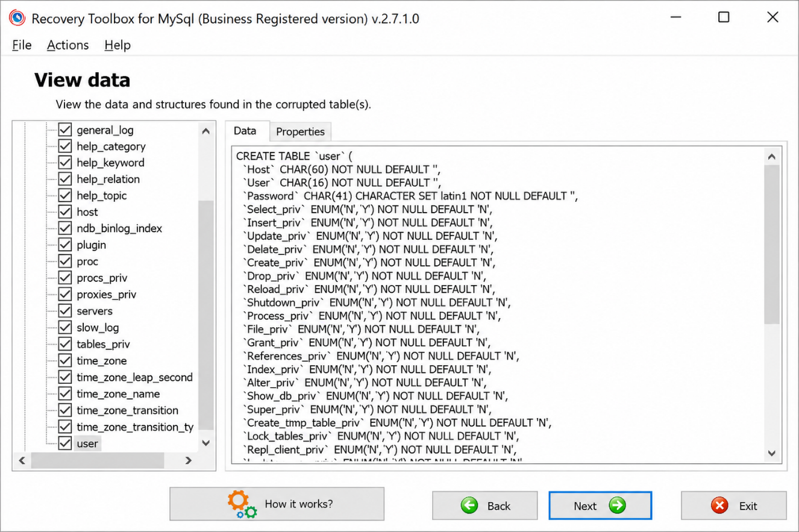Uncheck the general_log table checkbox

pyautogui.click(x=65, y=130)
